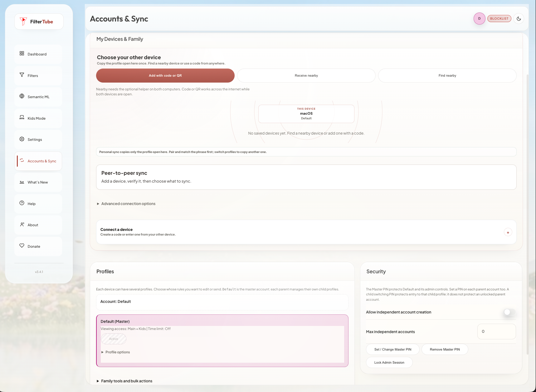536x392 pixels.
Task: Click the Peer-to-peer sync heading
Action: tap(124, 173)
